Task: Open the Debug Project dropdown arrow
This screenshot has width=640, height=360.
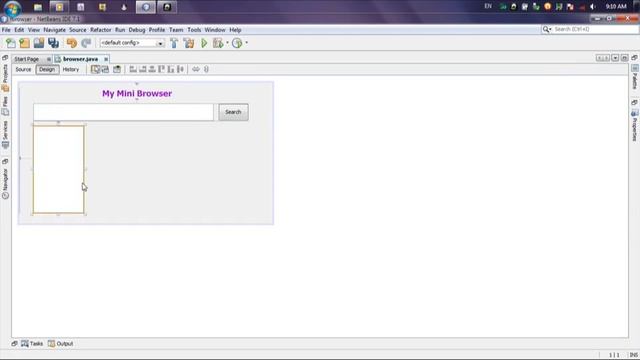Action: tap(227, 43)
